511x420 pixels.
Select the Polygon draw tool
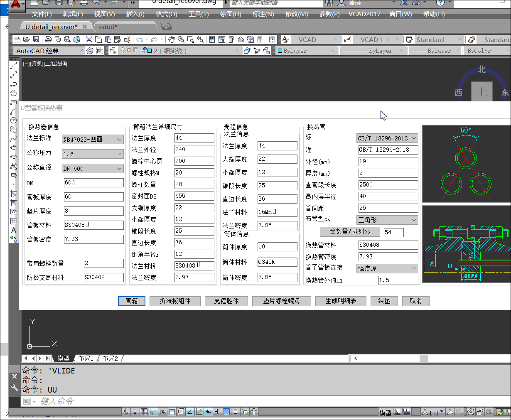click(14, 93)
